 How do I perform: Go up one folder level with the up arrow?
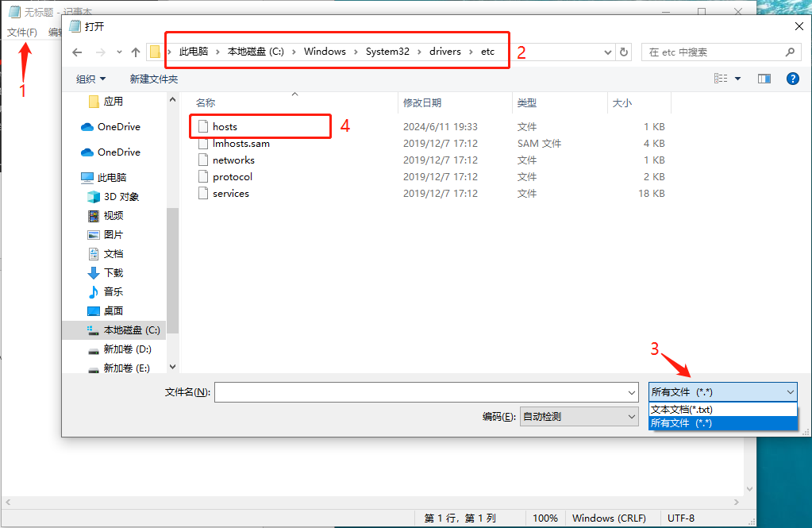click(135, 51)
